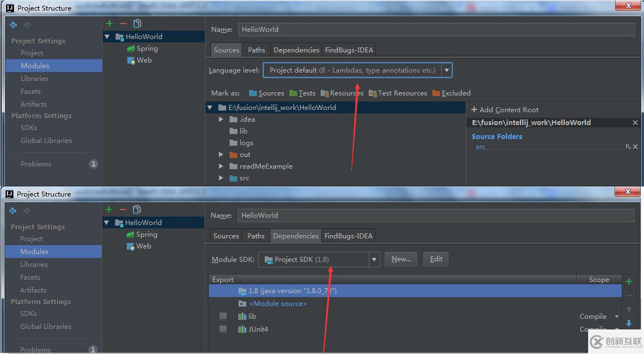Select Project in top window sidebar

(x=32, y=53)
